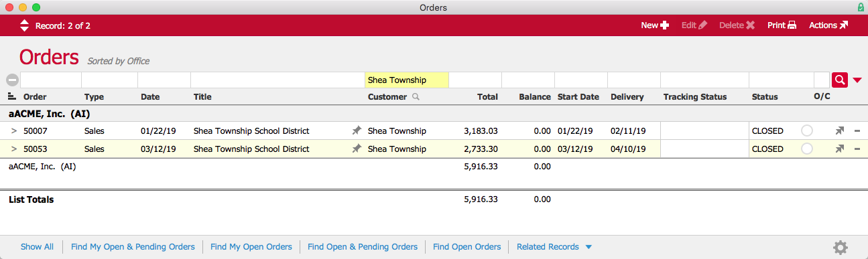The image size is (868, 259).
Task: Toggle the O/C circle for order 50053
Action: (x=807, y=149)
